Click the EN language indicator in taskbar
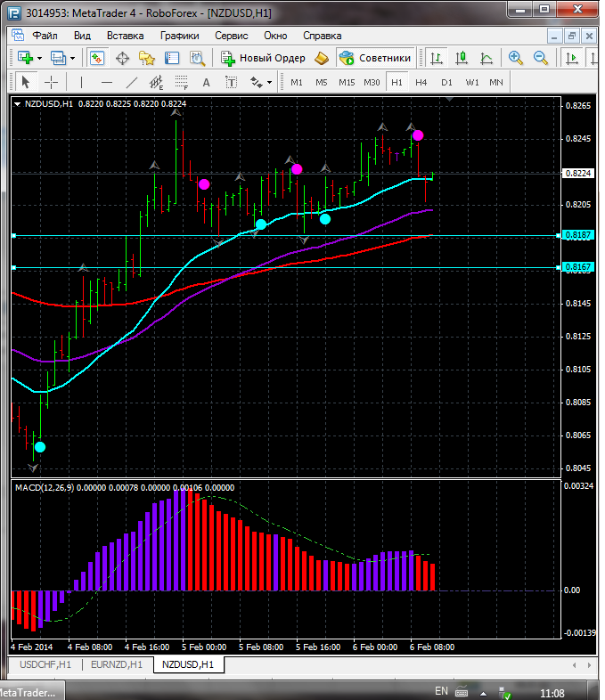 coord(441,691)
